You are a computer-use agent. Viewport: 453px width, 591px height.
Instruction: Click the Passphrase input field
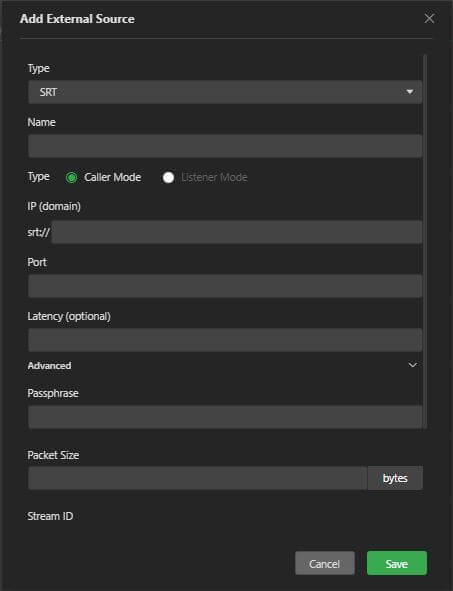[x=225, y=417]
